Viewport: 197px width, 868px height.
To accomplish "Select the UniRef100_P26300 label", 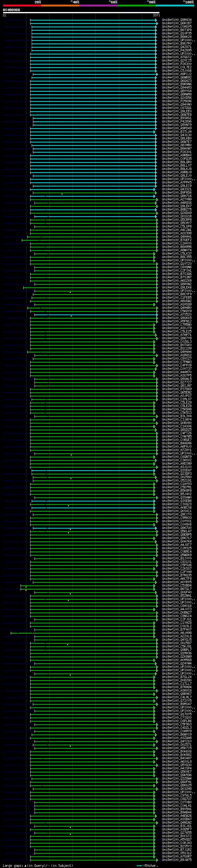I will (177, 64).
